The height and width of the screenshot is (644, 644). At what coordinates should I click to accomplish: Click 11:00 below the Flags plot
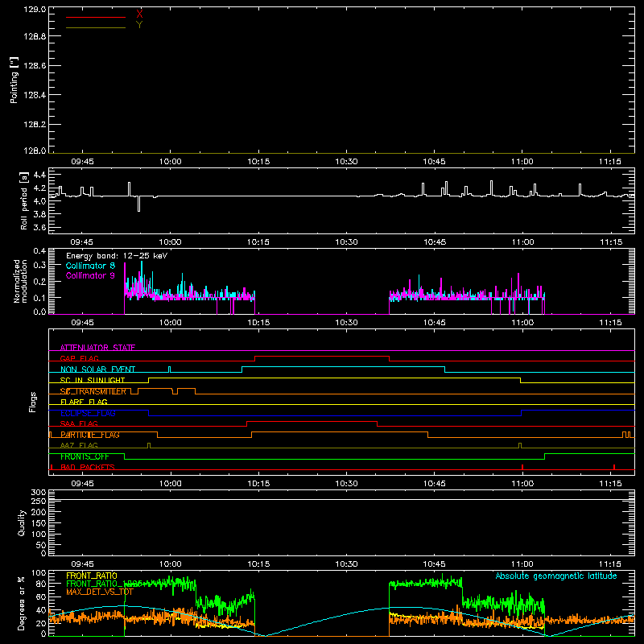point(522,484)
